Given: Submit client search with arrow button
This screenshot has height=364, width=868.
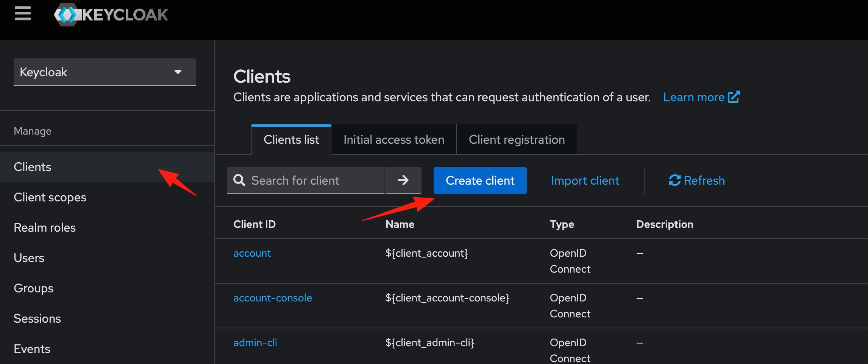Looking at the screenshot, I should coord(403,180).
